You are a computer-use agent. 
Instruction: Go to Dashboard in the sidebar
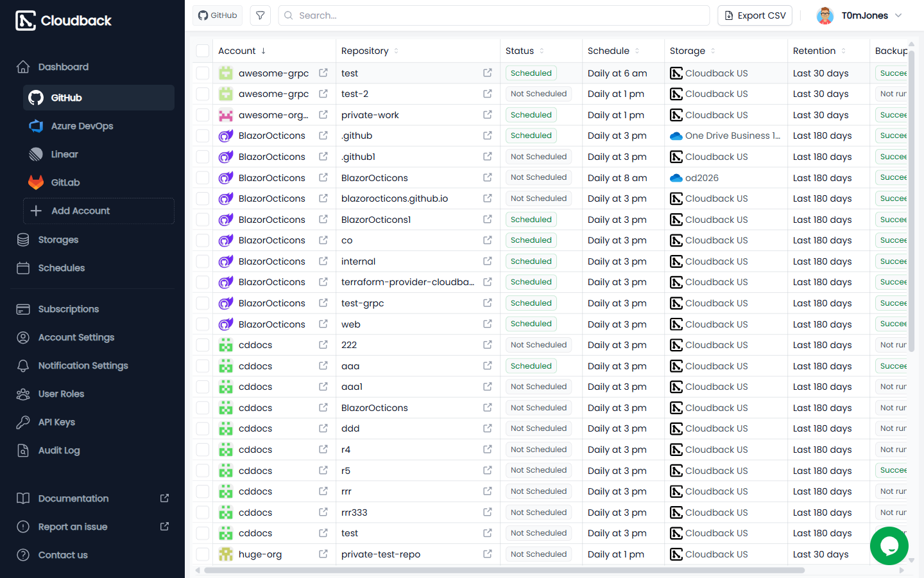(x=63, y=67)
